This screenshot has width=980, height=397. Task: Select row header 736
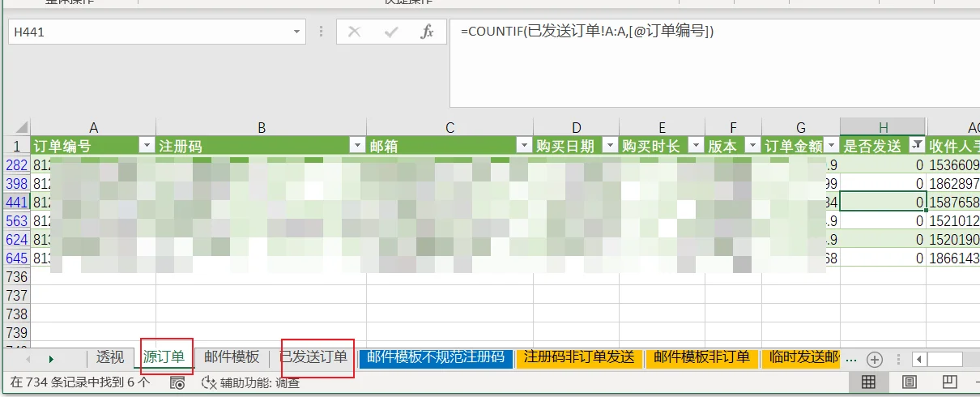(x=16, y=276)
